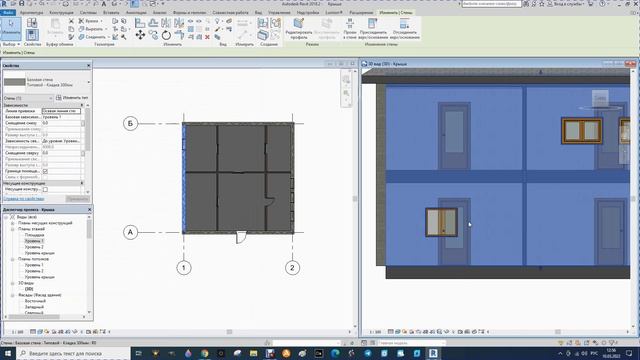Screen dimensions: 640x360
Task: Select the Offset tool in Modify panel
Action: [x=153, y=23]
